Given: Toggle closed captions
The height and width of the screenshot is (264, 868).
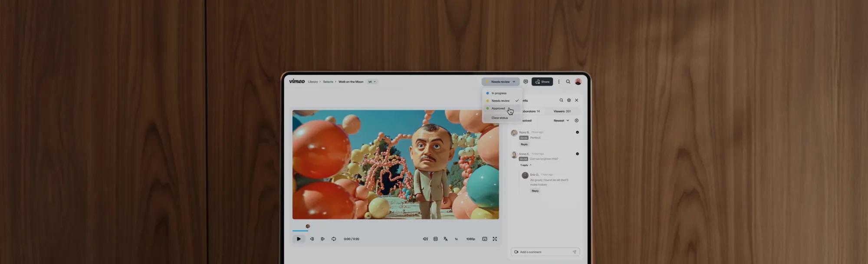Looking at the screenshot, I should point(435,239).
